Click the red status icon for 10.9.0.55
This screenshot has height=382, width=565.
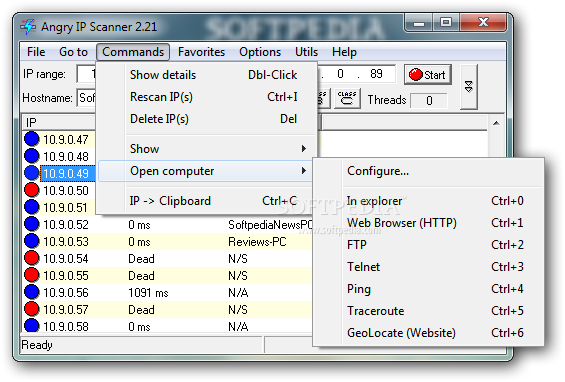pyautogui.click(x=32, y=275)
